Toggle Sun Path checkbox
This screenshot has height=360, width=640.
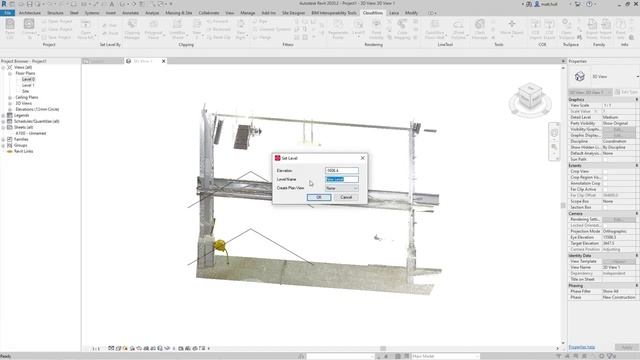pyautogui.click(x=605, y=159)
